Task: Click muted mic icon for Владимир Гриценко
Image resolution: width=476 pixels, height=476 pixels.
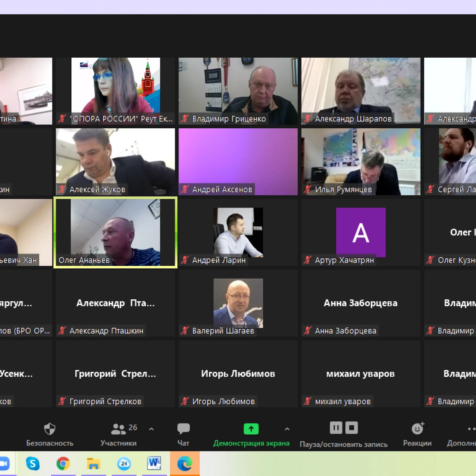Action: [185, 119]
